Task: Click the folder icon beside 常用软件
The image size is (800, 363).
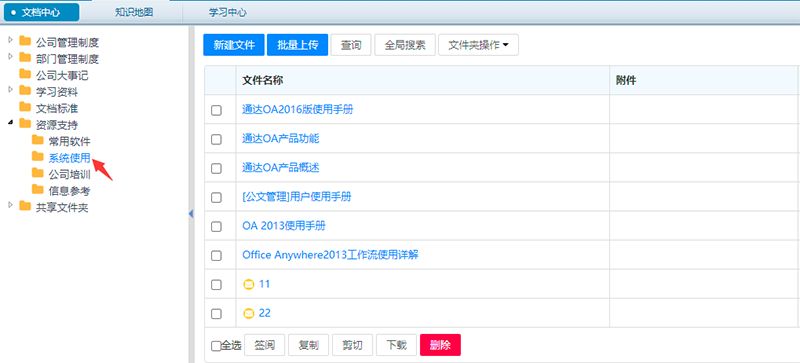Action: pos(37,140)
